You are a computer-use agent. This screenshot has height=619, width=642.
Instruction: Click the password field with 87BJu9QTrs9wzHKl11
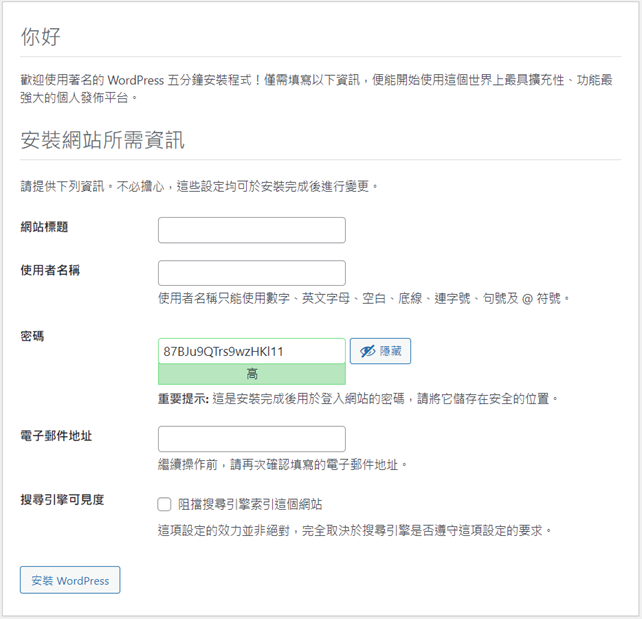click(251, 351)
